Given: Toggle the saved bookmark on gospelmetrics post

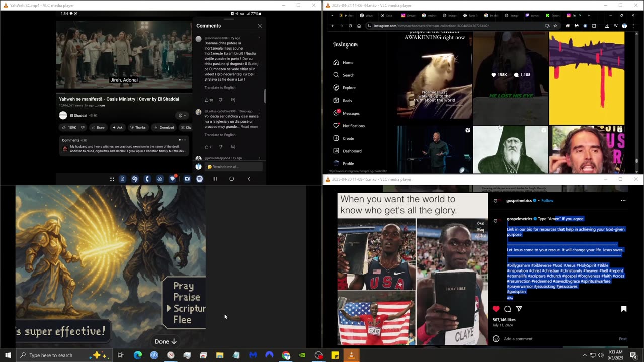Looking at the screenshot, I should (623, 309).
